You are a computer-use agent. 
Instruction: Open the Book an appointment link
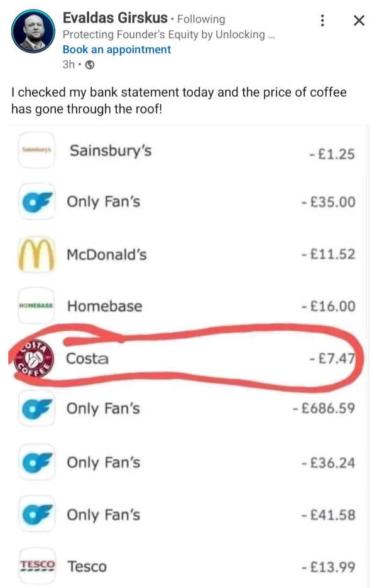[117, 50]
